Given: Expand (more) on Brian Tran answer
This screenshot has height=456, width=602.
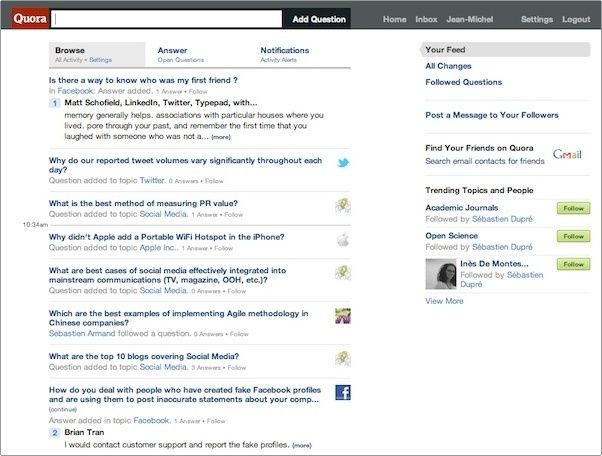Looking at the screenshot, I should click(x=302, y=446).
